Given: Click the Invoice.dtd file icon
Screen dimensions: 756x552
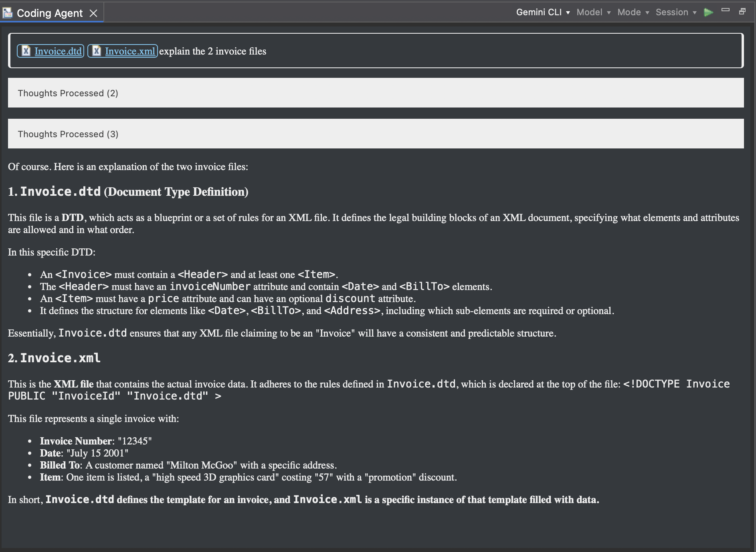Looking at the screenshot, I should pyautogui.click(x=26, y=51).
